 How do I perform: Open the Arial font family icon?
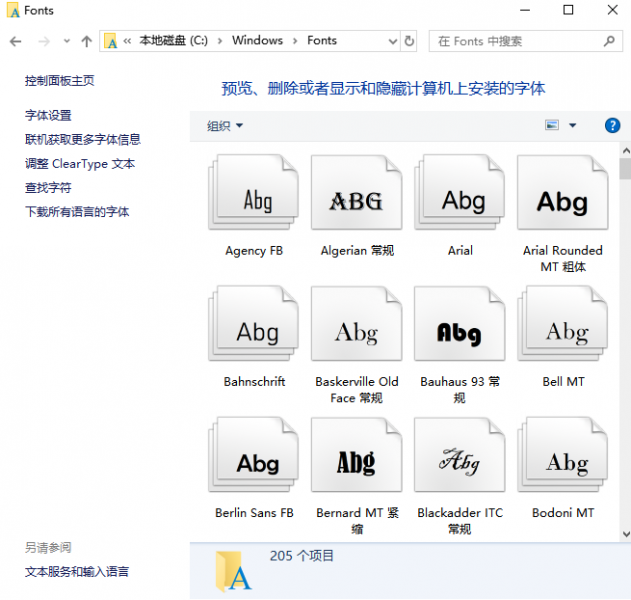[460, 192]
